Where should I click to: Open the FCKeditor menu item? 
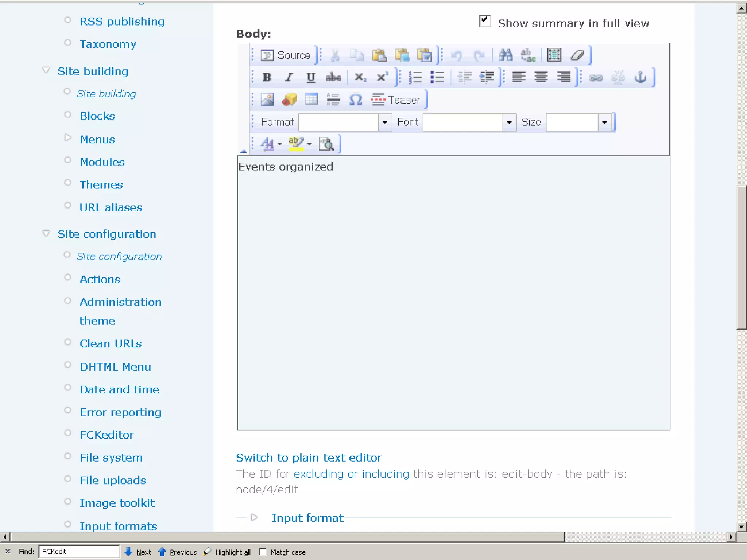(107, 435)
